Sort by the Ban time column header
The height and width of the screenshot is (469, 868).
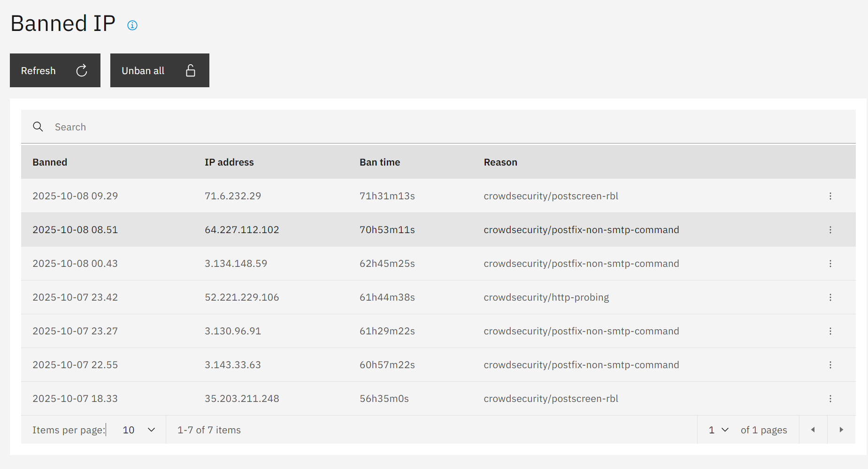pos(380,162)
